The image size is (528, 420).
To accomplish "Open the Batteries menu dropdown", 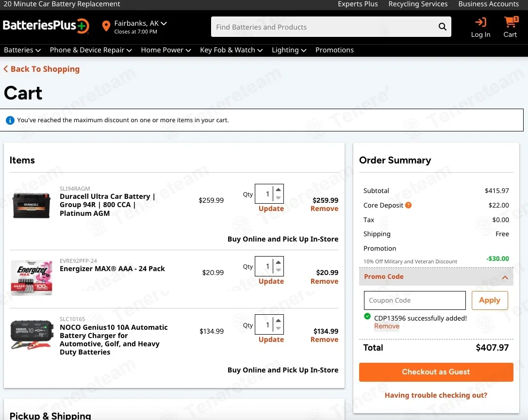I will 22,50.
